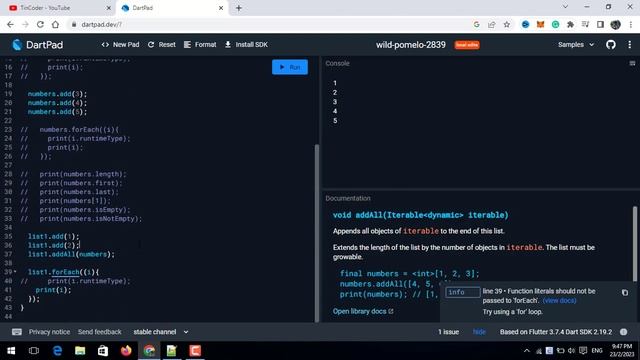Go to the browser home page

pyautogui.click(x=55, y=24)
